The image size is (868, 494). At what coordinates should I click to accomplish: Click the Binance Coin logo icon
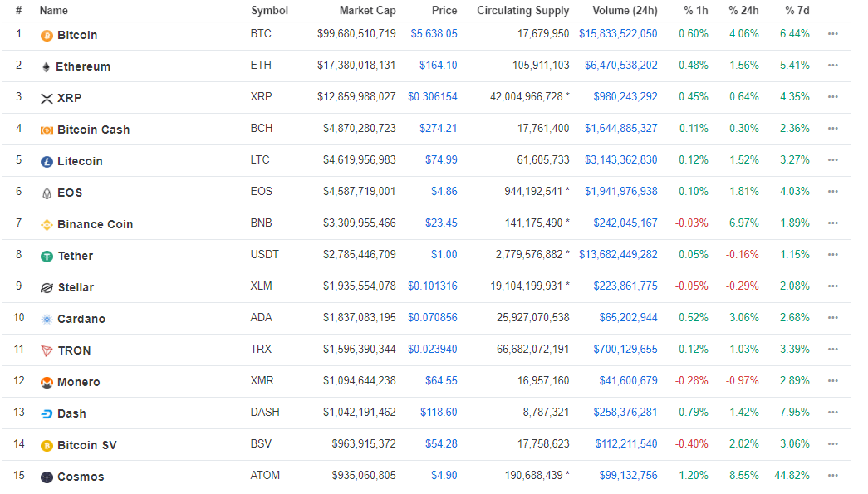coord(47,225)
